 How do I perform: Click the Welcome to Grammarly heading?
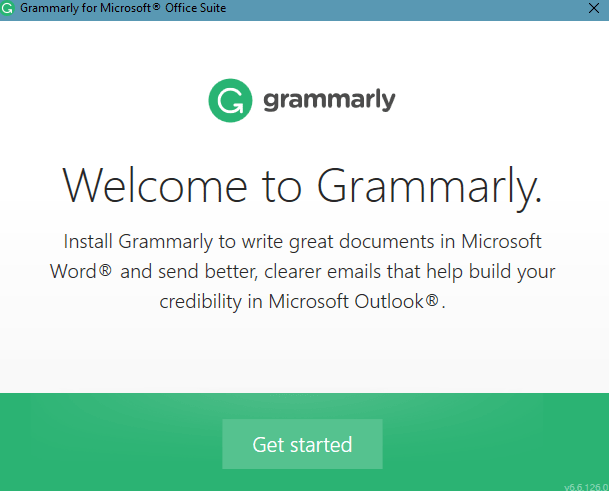pyautogui.click(x=302, y=187)
